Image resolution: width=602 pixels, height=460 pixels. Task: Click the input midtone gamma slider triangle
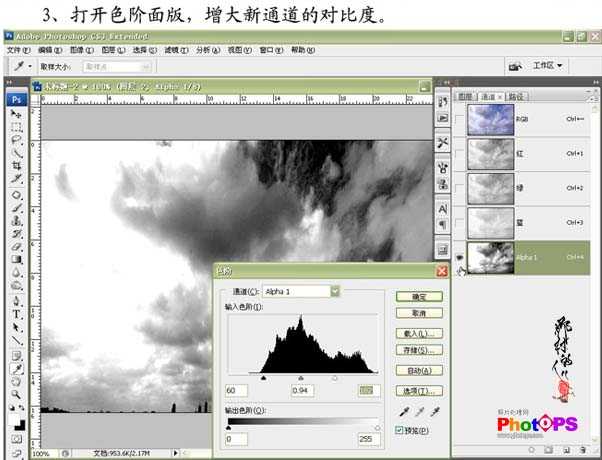coord(301,378)
